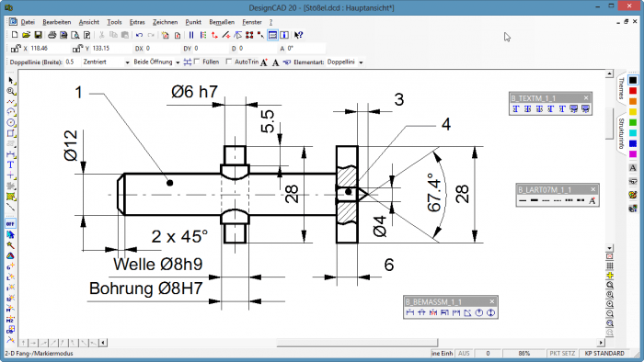Toggle the OFF snap button in left toolbox

point(11,224)
